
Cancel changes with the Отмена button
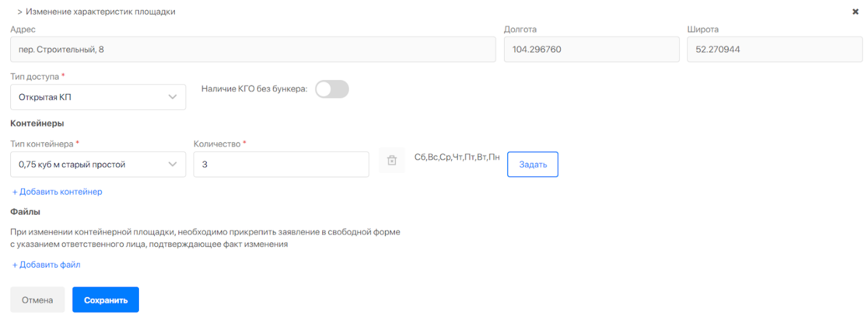pos(38,300)
